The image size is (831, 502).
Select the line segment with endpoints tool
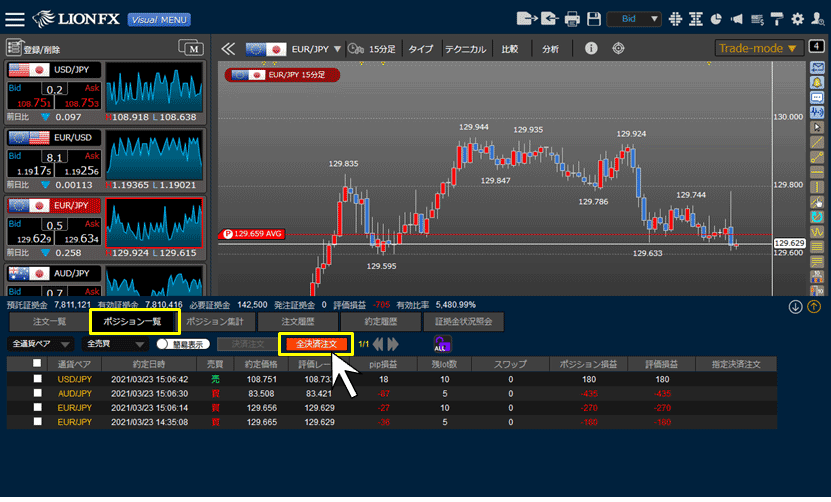tap(817, 157)
